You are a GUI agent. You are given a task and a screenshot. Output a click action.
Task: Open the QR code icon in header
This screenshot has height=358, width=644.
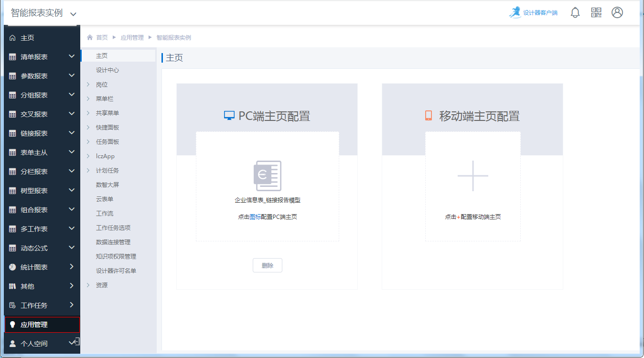tap(596, 12)
